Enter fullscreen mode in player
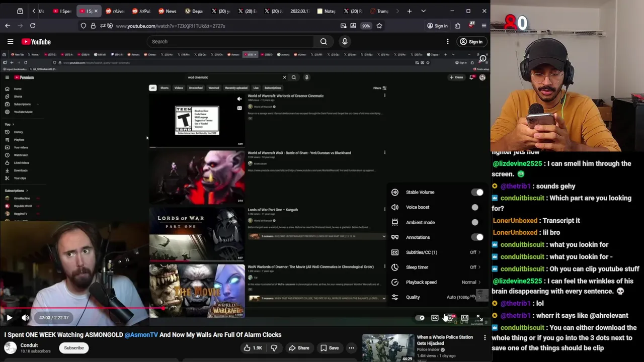The height and width of the screenshot is (362, 644). (x=479, y=318)
